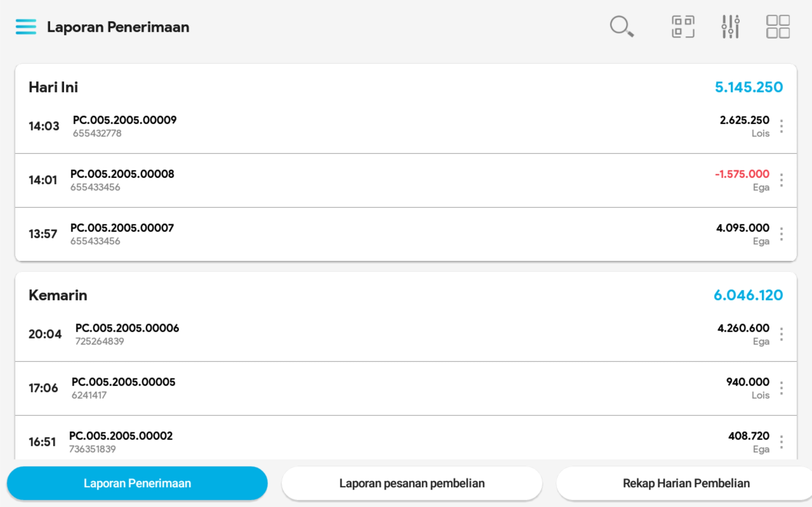Open three-dot menu for PC.005.2005.00006

pyautogui.click(x=782, y=334)
